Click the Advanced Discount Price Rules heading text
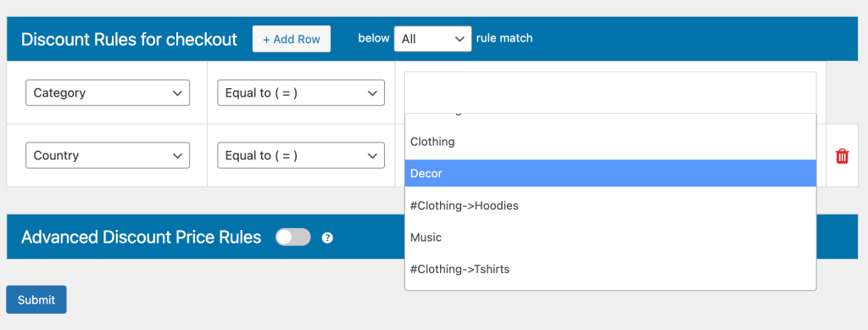Image resolution: width=868 pixels, height=330 pixels. pyautogui.click(x=142, y=237)
